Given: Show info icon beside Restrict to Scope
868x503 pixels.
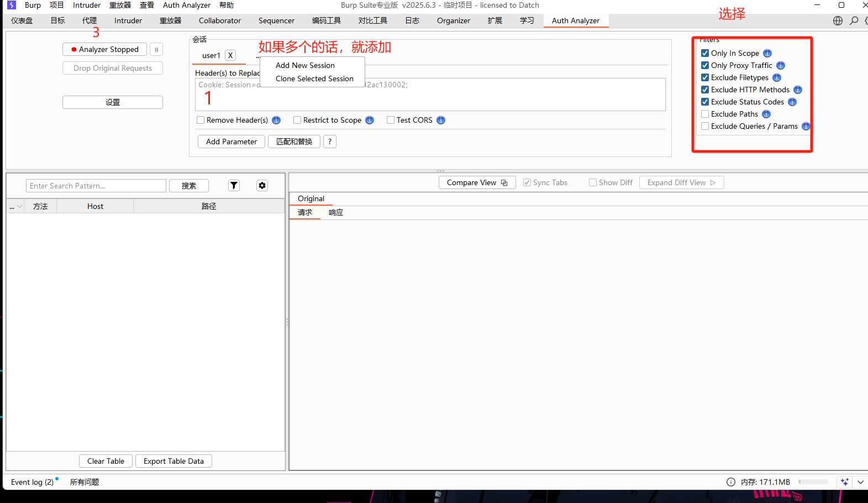Looking at the screenshot, I should click(x=370, y=120).
